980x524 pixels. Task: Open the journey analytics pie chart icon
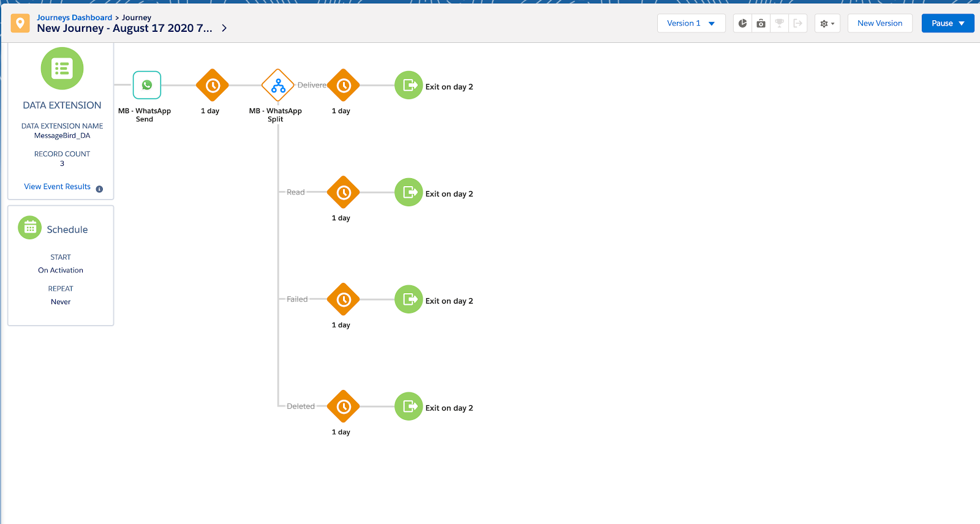742,23
